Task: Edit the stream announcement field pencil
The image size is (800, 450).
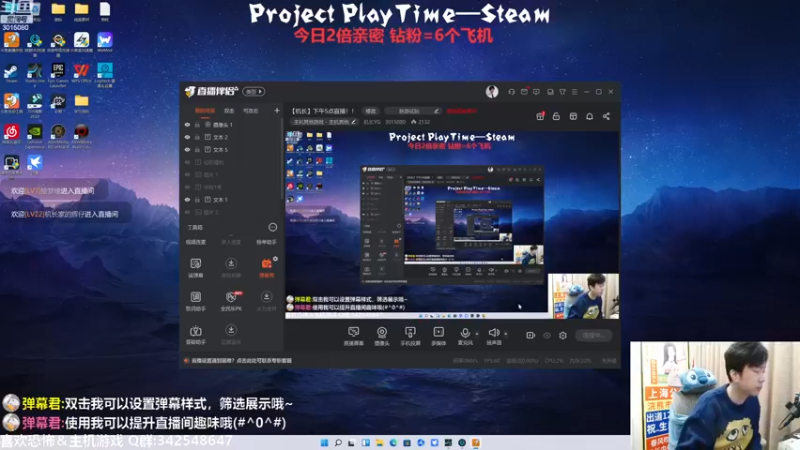Action: pyautogui.click(x=436, y=111)
